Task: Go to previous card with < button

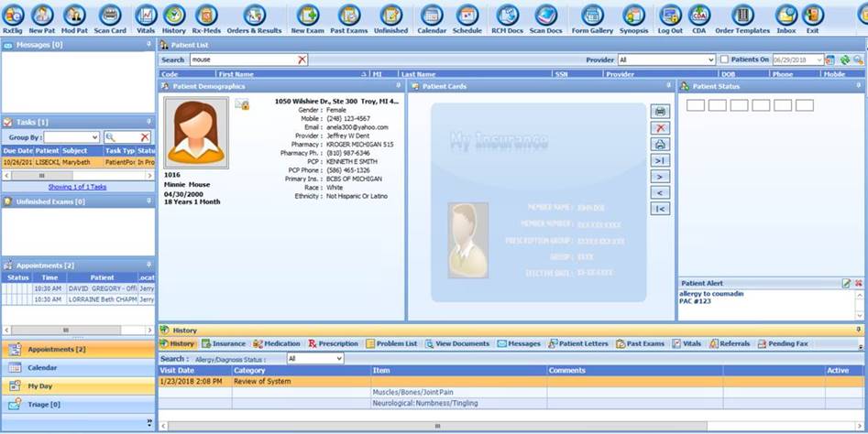Action: tap(660, 193)
